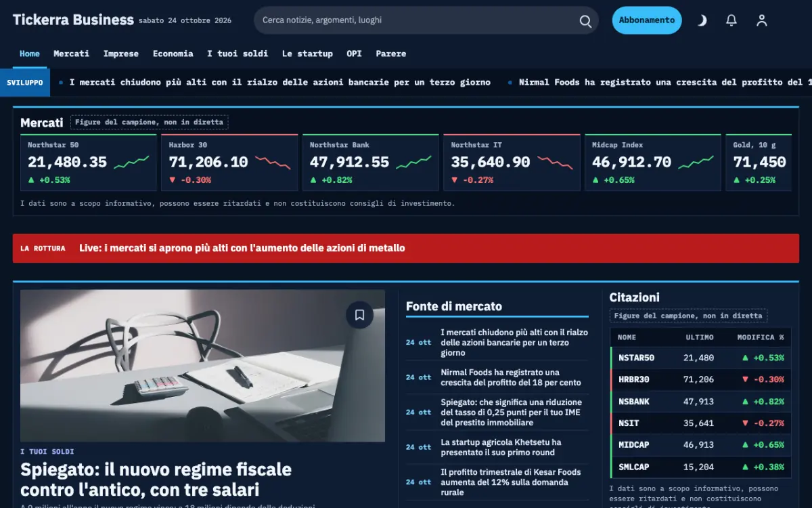
Task: Click the Citazioni panel heading
Action: 634,297
